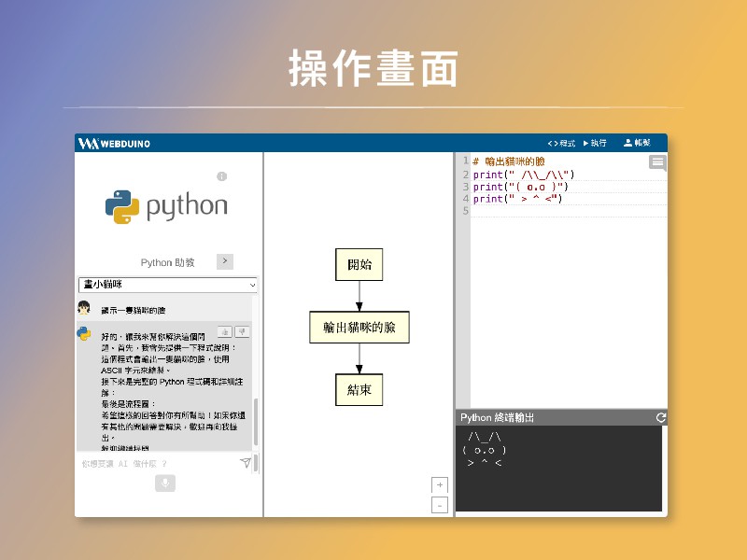This screenshot has width=747, height=560.
Task: Click empty line 5 in code editor
Action: pos(560,211)
